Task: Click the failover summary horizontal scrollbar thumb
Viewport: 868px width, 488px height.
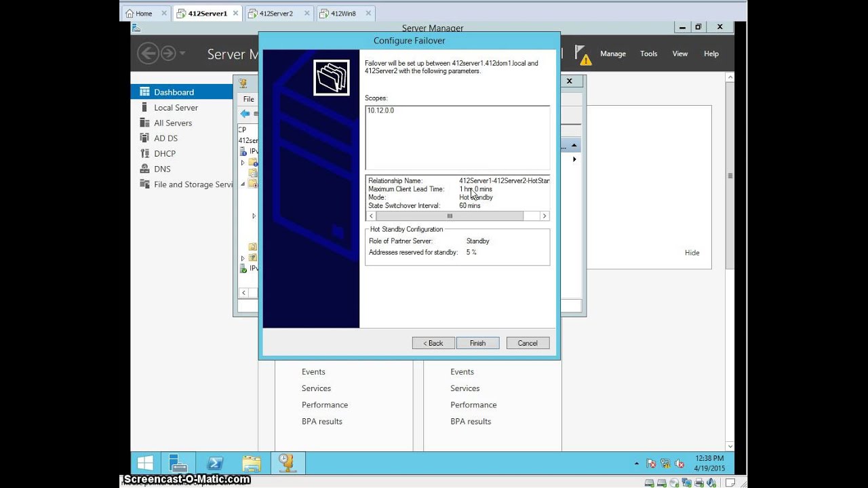Action: click(x=450, y=216)
